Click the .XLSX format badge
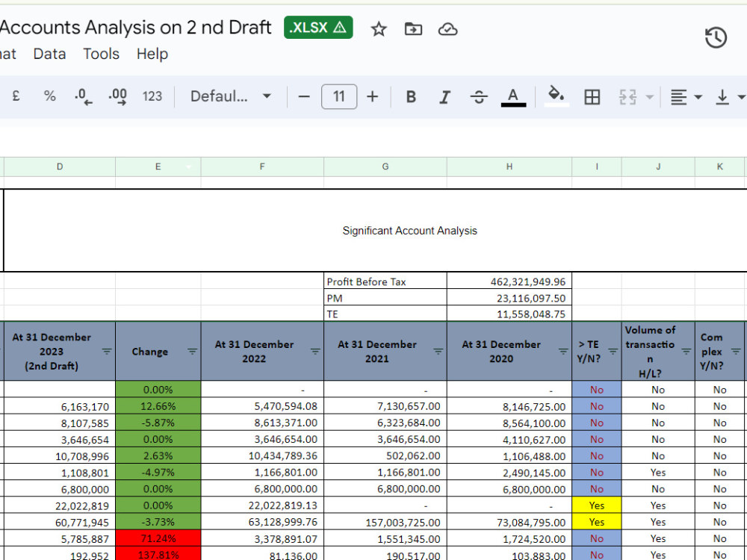The width and height of the screenshot is (747, 560). [x=318, y=27]
